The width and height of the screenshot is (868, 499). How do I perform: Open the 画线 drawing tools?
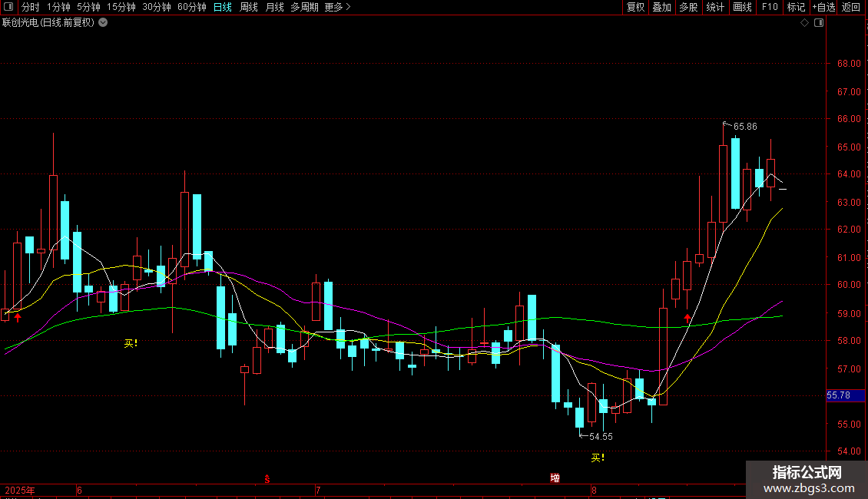click(x=742, y=7)
